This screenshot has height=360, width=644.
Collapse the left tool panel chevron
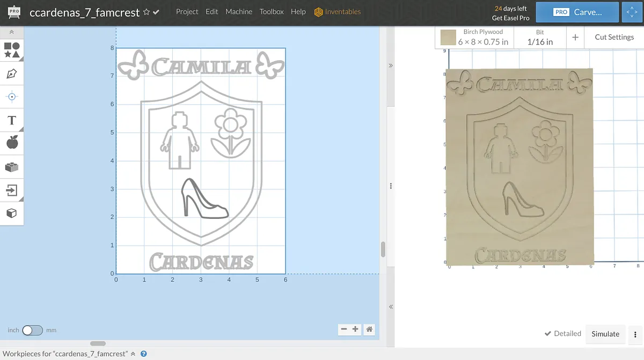[x=12, y=32]
